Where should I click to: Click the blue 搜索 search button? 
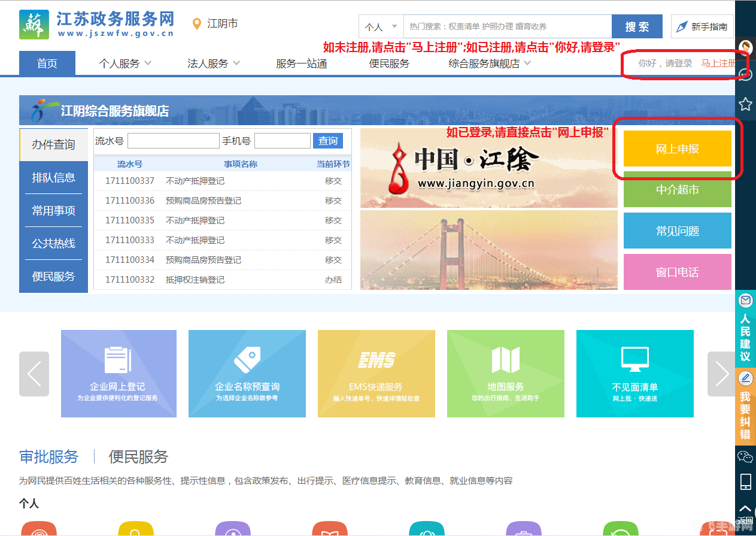click(636, 26)
